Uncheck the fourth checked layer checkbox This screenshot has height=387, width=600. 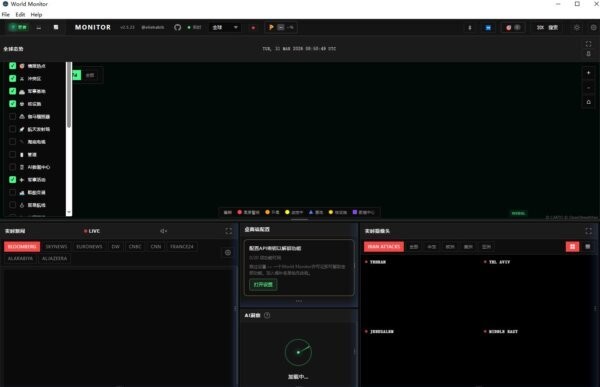coord(13,104)
